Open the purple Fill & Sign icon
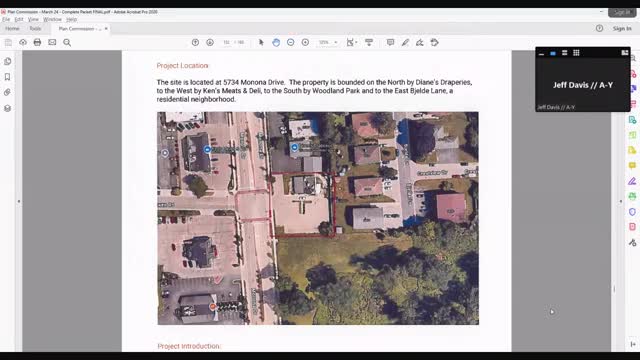The height and width of the screenshot is (360, 640). point(632,181)
